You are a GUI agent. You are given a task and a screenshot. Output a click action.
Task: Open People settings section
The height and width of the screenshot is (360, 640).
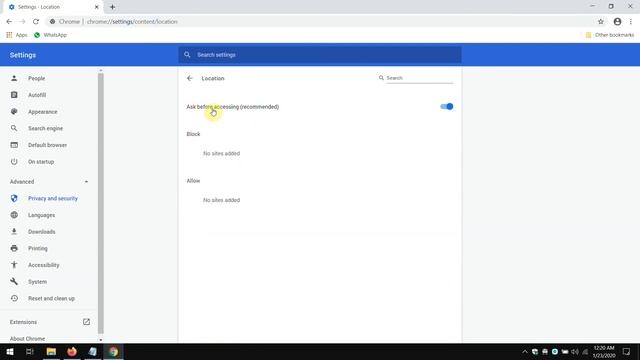point(36,78)
